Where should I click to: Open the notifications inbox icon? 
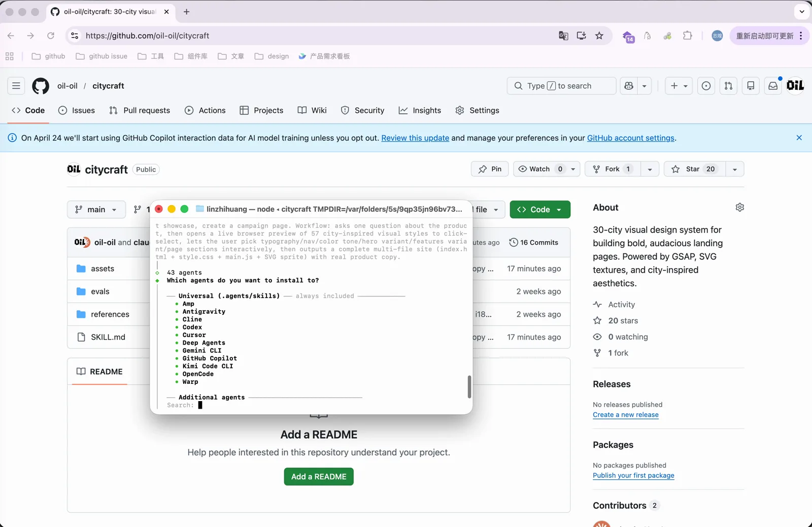pyautogui.click(x=773, y=86)
